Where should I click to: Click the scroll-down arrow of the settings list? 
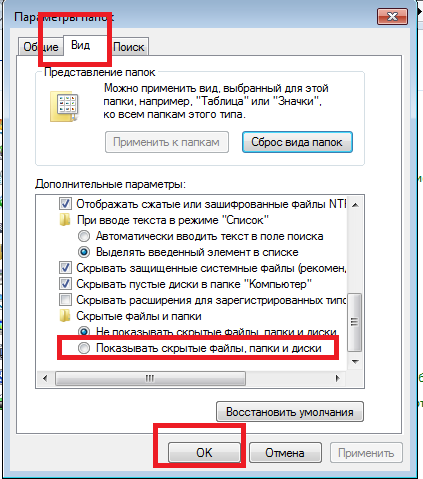(355, 362)
